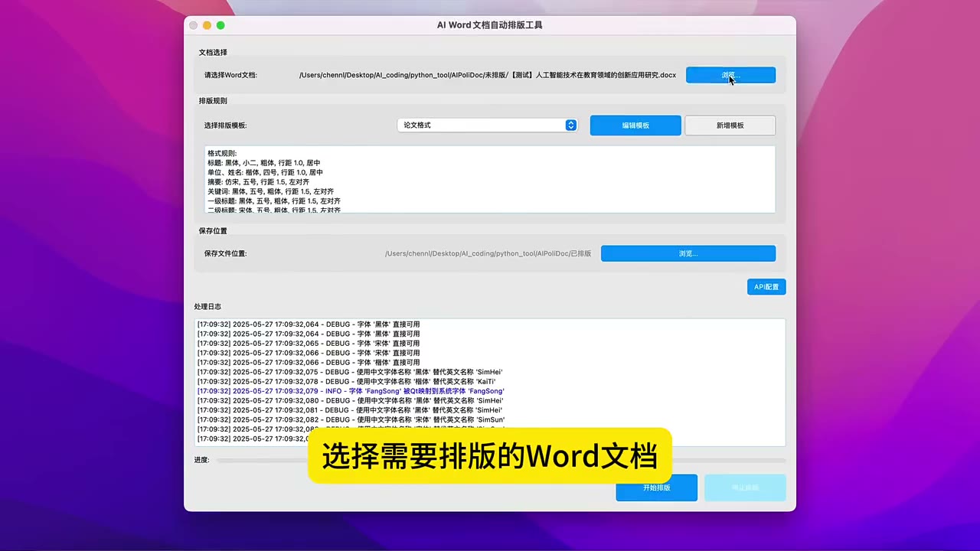
Task: Click the progress bar beside 进度
Action: [501, 460]
